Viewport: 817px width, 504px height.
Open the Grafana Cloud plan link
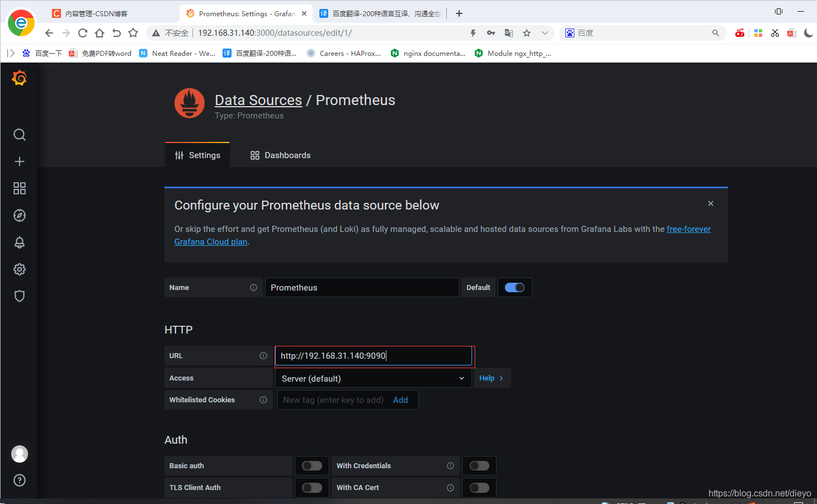click(x=211, y=242)
